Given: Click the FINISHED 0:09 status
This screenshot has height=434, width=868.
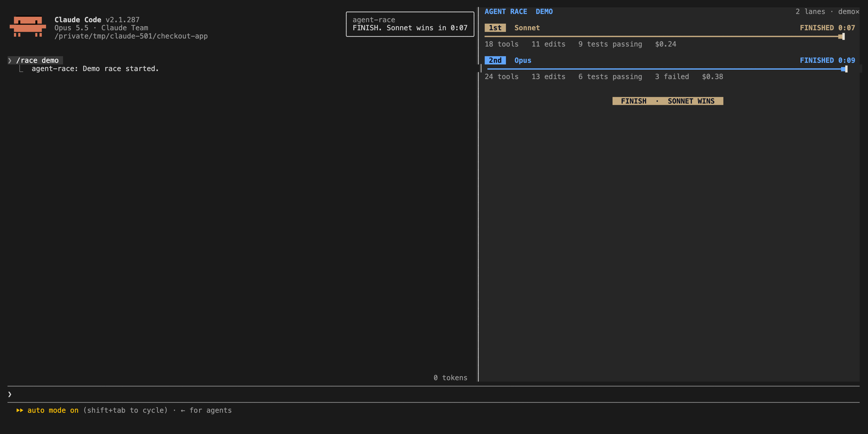Looking at the screenshot, I should click(x=827, y=60).
